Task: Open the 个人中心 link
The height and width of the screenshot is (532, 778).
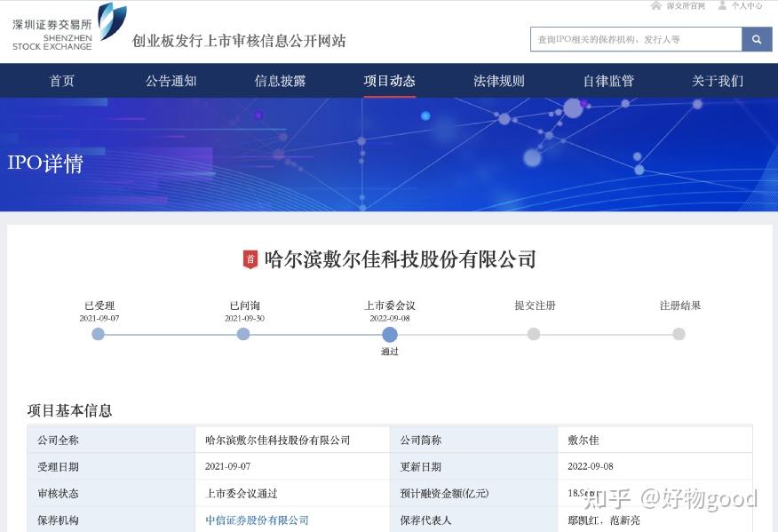Action: tap(747, 6)
